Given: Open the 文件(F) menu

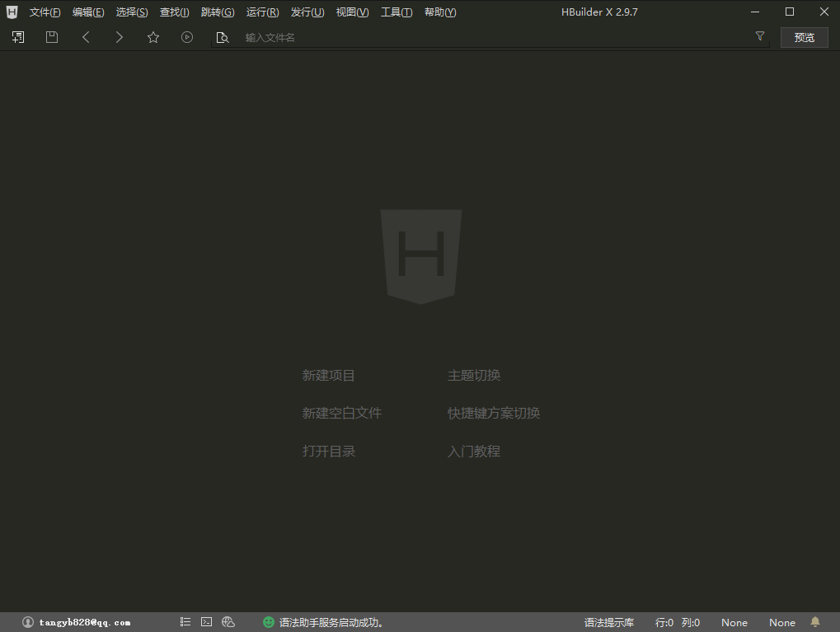Looking at the screenshot, I should (x=45, y=12).
